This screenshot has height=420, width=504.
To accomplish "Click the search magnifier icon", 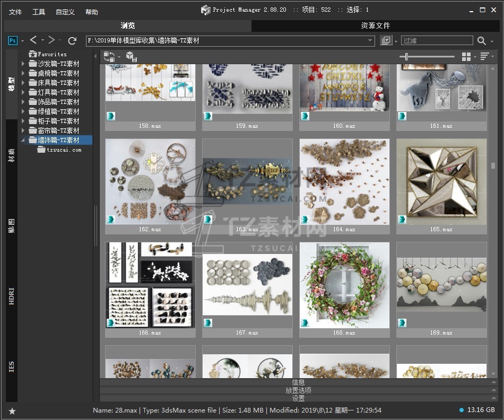I will pyautogui.click(x=481, y=41).
